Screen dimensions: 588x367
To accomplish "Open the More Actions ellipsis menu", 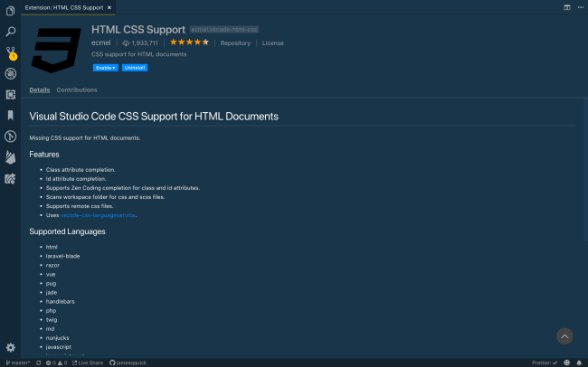I will pos(579,7).
